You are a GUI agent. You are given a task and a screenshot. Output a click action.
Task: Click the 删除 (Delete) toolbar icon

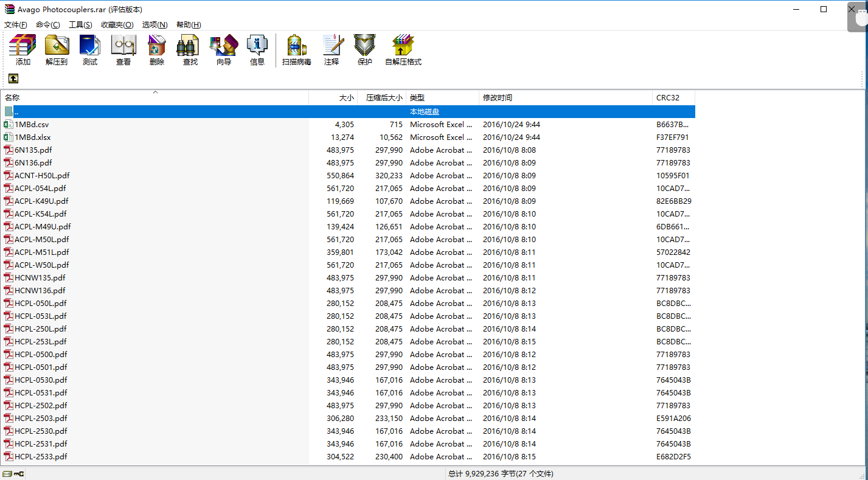pos(157,46)
